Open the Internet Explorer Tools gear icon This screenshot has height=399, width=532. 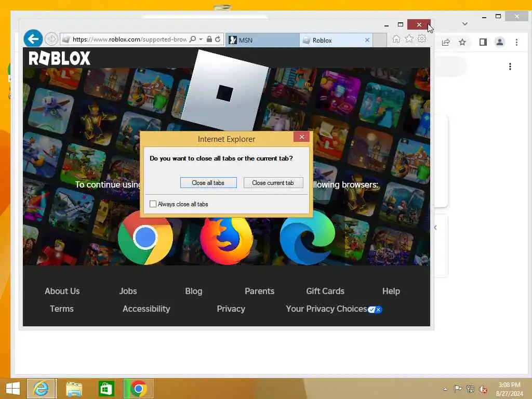pos(422,39)
